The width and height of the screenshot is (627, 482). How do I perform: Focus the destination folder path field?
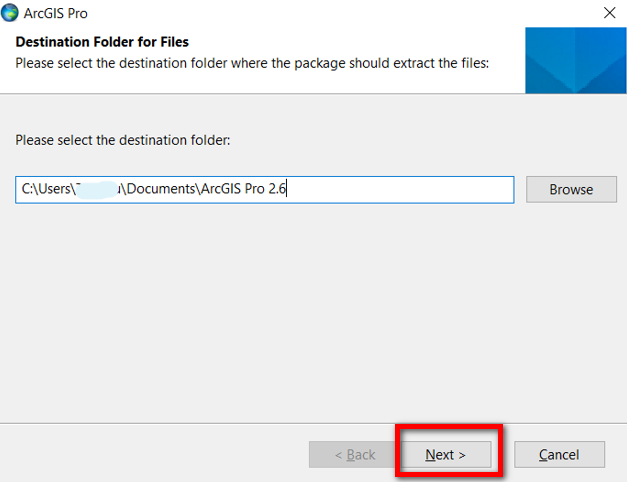[265, 190]
